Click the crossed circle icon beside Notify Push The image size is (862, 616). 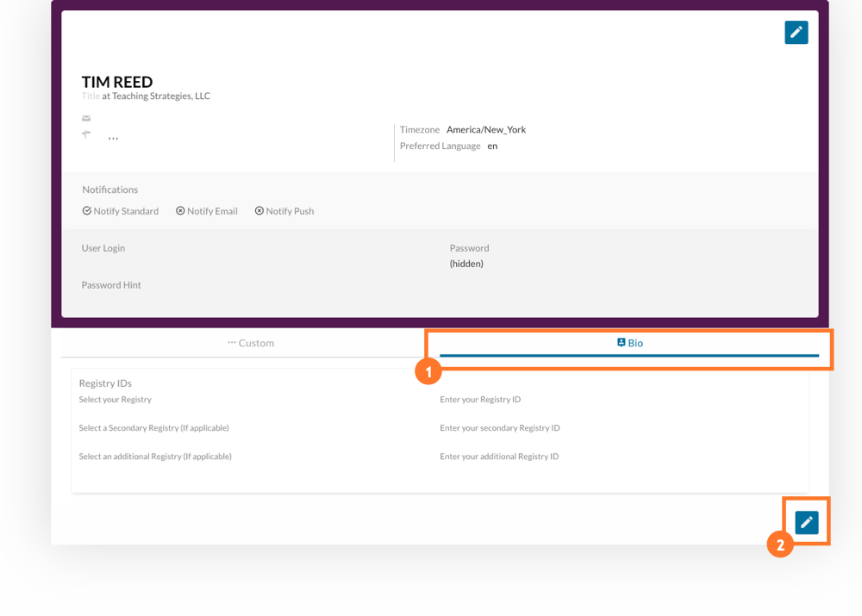coord(259,210)
